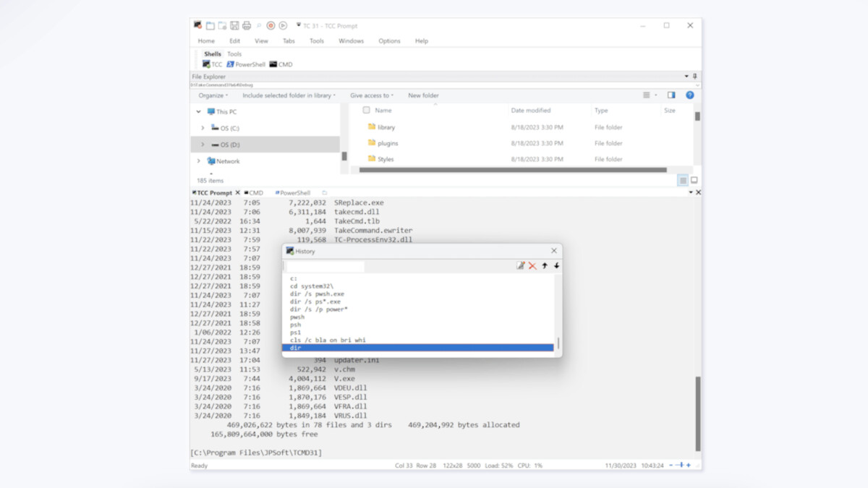Image resolution: width=868 pixels, height=488 pixels.
Task: Toggle the preview pane icon in File Explorer
Action: pos(671,95)
